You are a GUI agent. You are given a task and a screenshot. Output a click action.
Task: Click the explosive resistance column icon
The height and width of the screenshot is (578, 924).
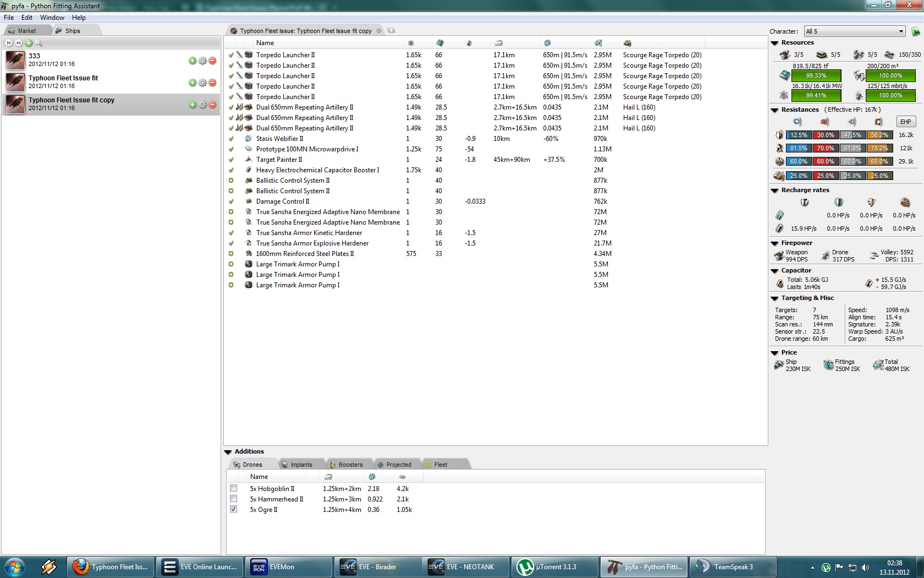[x=878, y=122]
